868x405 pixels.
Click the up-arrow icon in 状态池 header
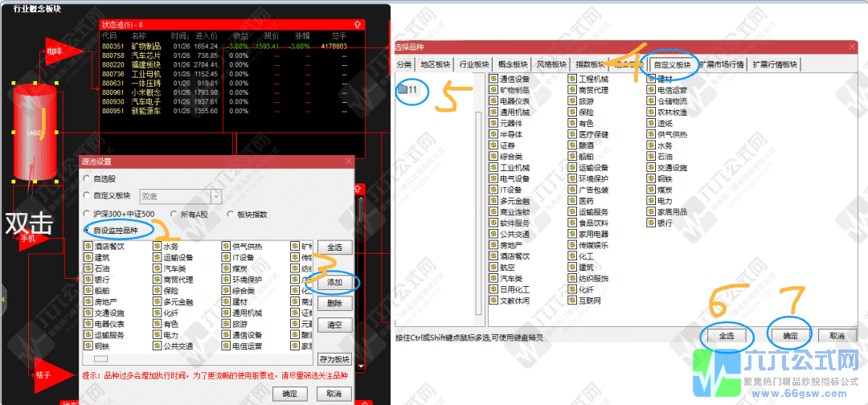point(358,24)
